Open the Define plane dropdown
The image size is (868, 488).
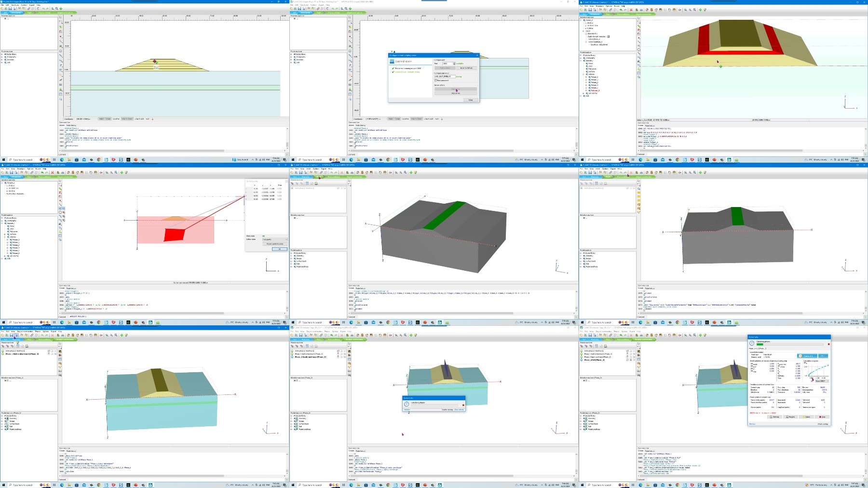(274, 239)
